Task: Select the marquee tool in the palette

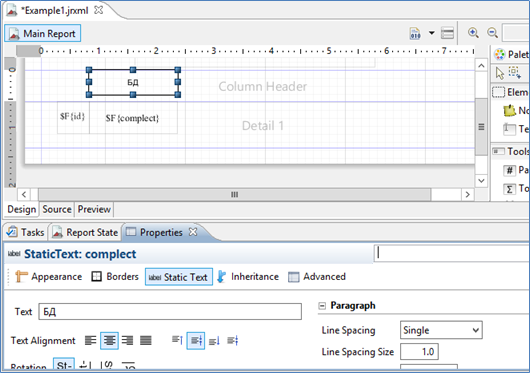Action: [x=515, y=72]
